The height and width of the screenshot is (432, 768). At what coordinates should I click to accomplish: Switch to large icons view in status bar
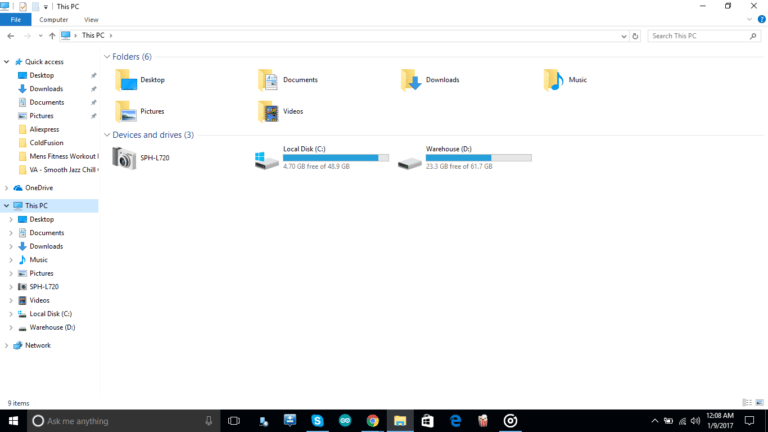point(760,403)
